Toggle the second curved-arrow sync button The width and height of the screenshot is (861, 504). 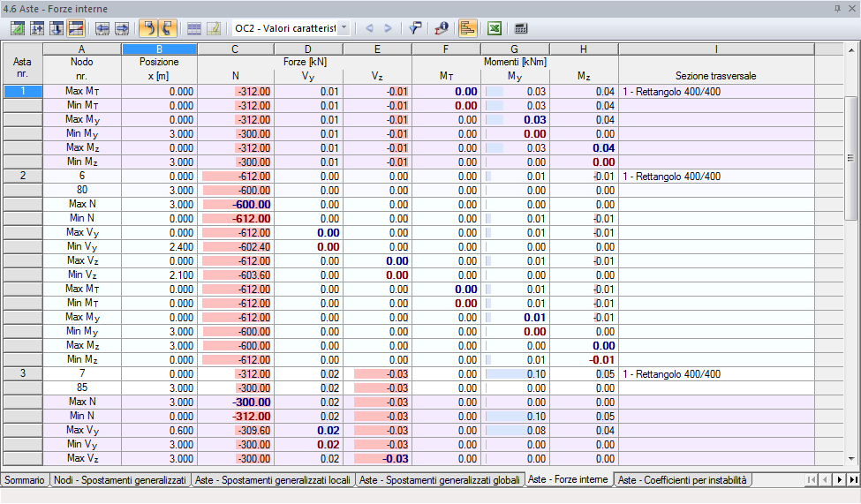tap(168, 28)
